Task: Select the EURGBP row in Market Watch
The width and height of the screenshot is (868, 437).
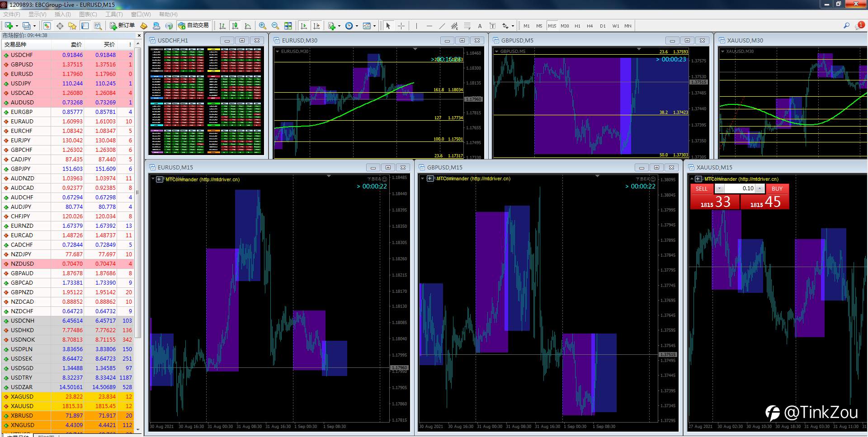Action: pos(68,112)
